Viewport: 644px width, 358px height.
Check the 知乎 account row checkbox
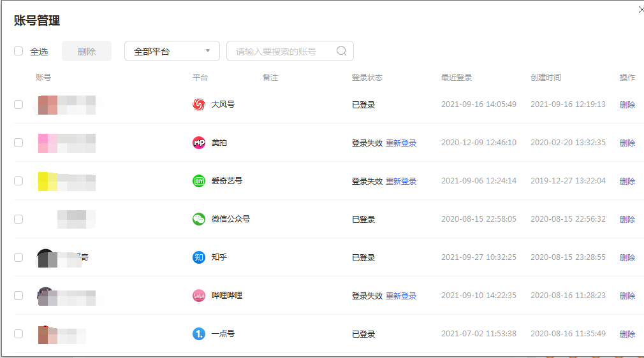18,257
